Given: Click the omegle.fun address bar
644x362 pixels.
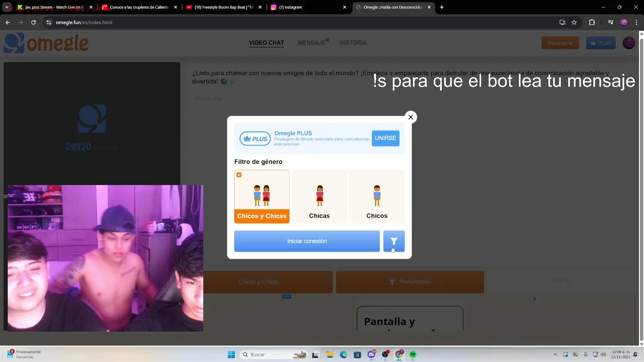Looking at the screenshot, I should coord(302,22).
